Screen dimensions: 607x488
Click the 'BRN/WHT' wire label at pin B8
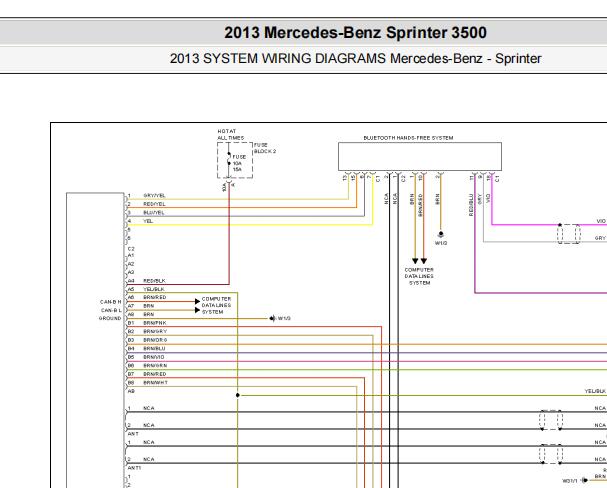pos(155,382)
